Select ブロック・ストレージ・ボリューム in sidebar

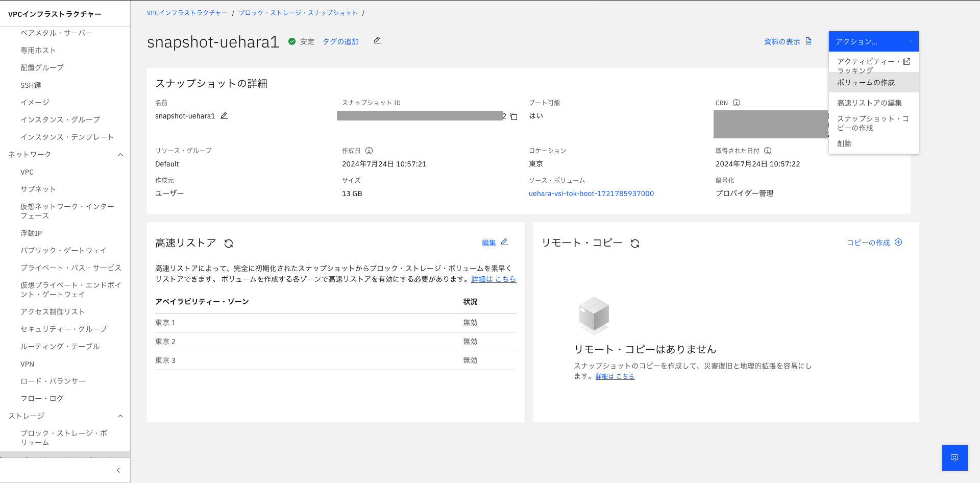coord(65,438)
